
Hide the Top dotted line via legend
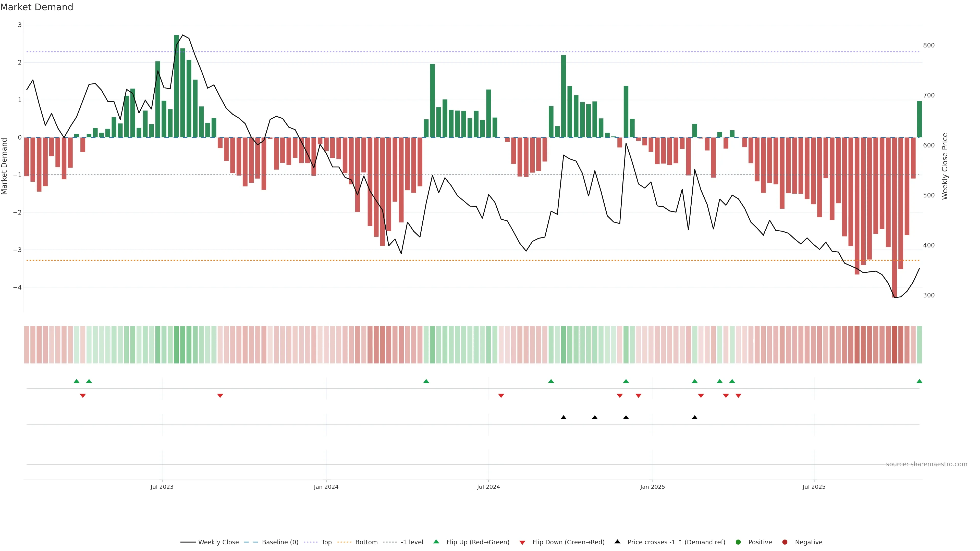click(326, 542)
